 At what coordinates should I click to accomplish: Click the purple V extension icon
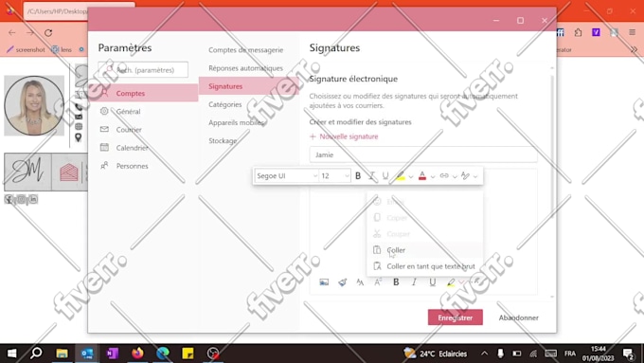[x=596, y=32]
